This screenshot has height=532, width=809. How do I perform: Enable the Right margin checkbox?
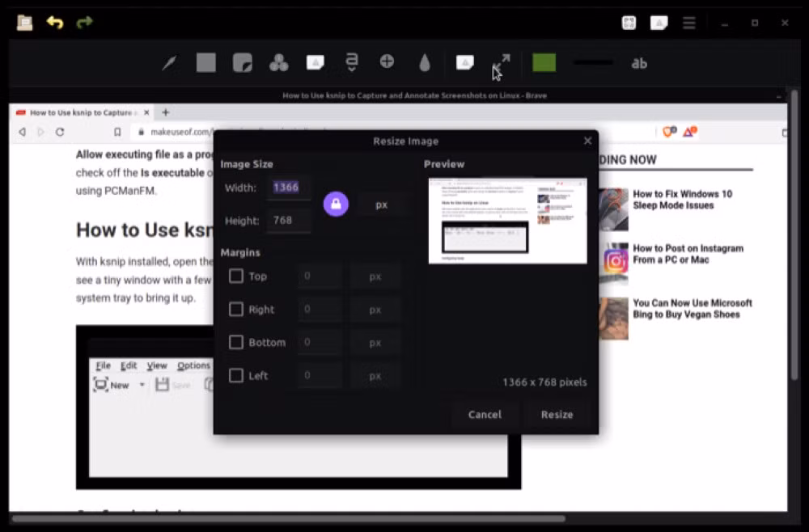(235, 309)
